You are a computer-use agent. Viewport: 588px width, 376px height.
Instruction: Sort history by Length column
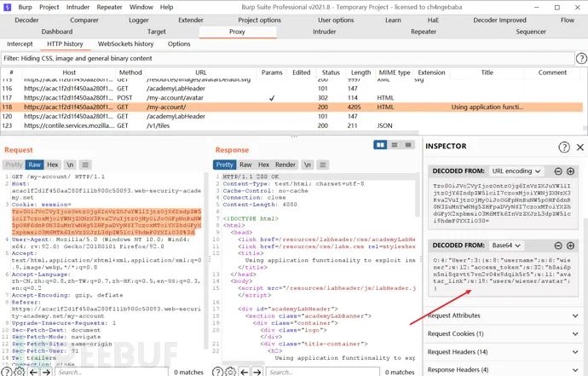[360, 72]
